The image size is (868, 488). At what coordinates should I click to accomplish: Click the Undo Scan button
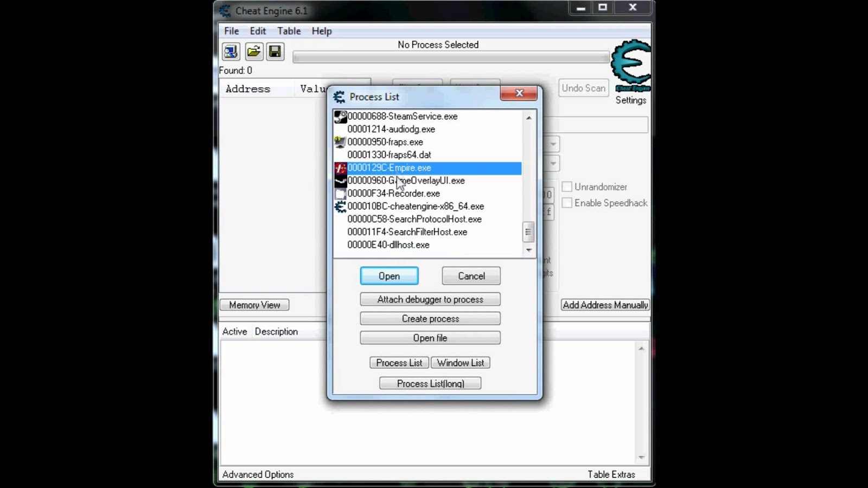point(584,88)
